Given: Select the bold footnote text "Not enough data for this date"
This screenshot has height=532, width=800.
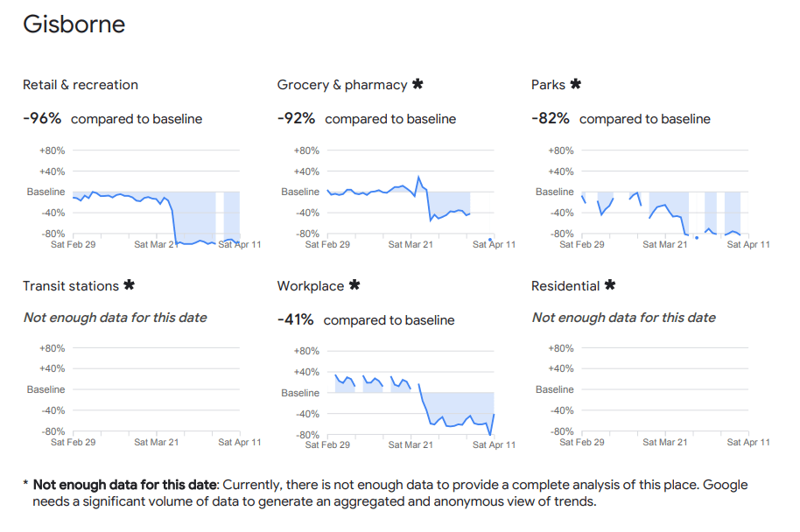Looking at the screenshot, I should coord(124,485).
